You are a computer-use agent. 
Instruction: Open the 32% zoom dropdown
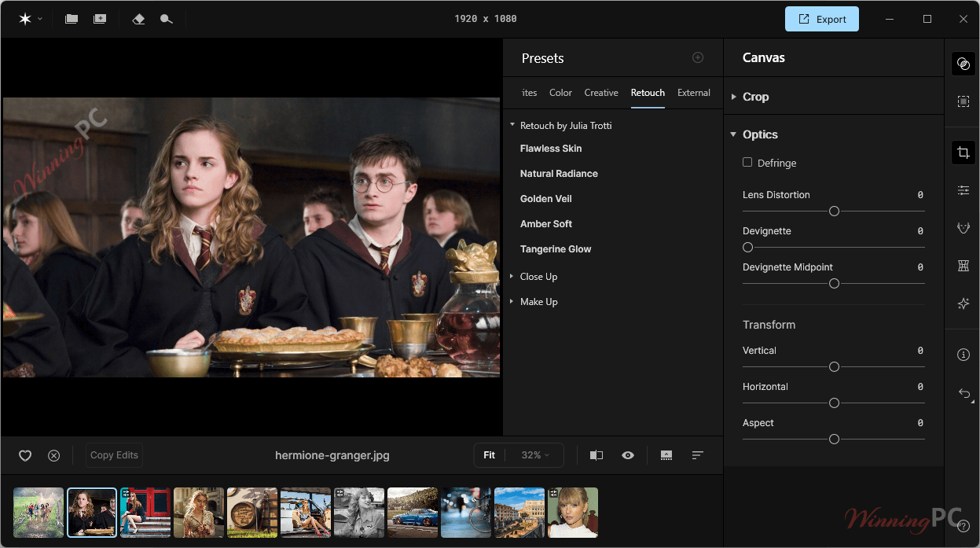pos(535,455)
